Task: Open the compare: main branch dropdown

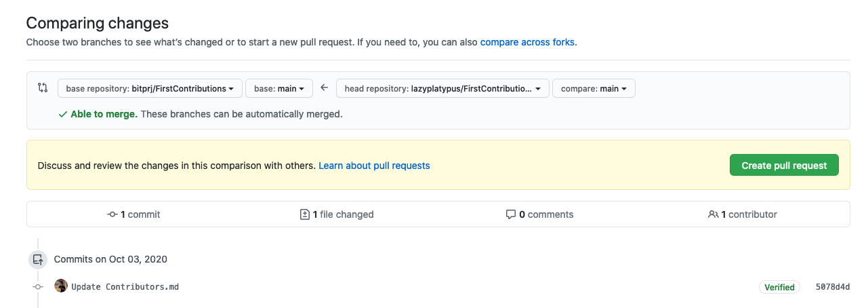Action: pyautogui.click(x=594, y=88)
